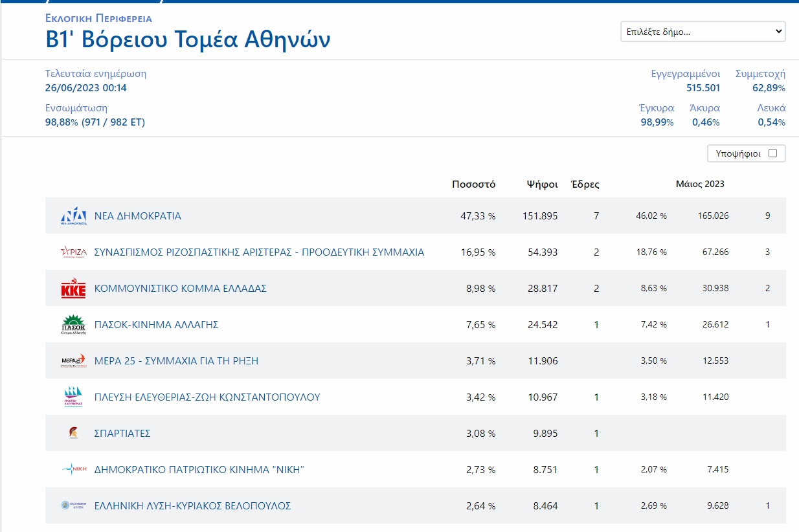Image resolution: width=799 pixels, height=532 pixels.
Task: Select the Ποσοστό column header
Action: click(x=474, y=184)
